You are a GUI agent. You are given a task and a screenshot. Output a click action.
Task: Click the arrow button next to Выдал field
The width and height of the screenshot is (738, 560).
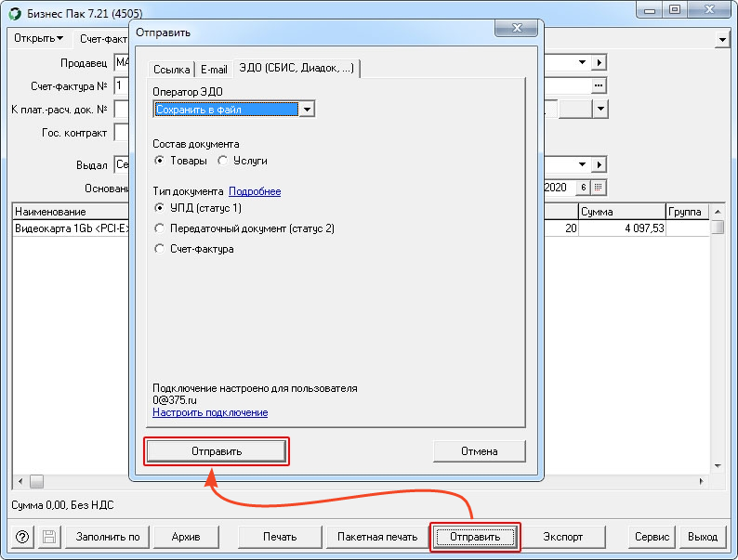(599, 164)
